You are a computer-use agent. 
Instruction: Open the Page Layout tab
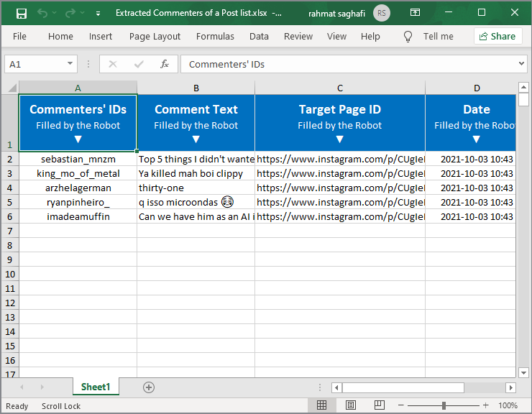click(155, 37)
